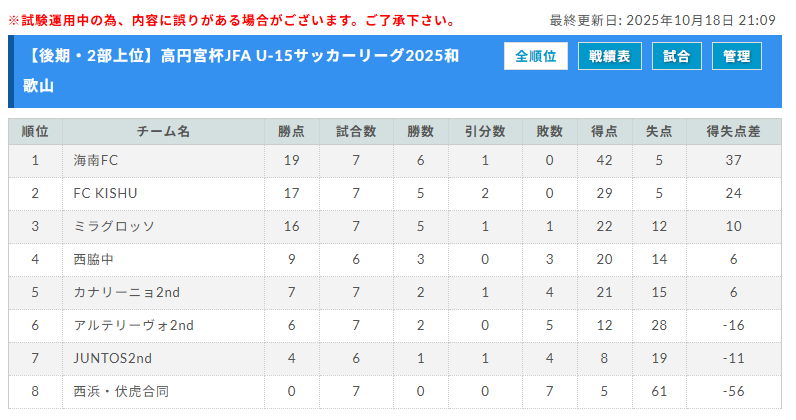Open the 管理 tab
The width and height of the screenshot is (796, 420).
pos(736,57)
